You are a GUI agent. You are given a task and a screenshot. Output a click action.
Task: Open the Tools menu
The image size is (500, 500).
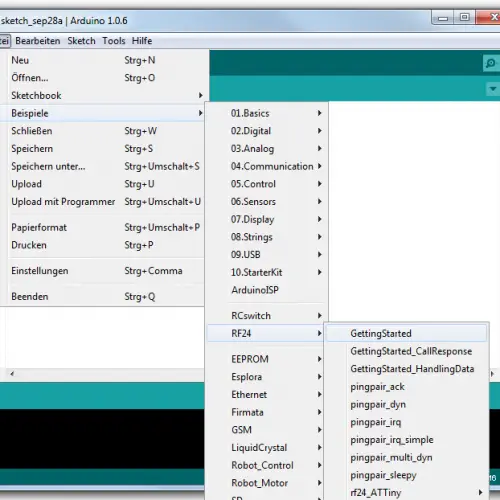pyautogui.click(x=114, y=41)
